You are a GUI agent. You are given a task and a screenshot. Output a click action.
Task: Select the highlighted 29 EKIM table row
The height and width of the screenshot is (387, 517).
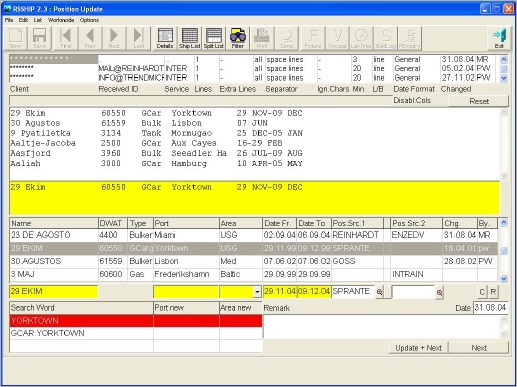[x=254, y=248]
